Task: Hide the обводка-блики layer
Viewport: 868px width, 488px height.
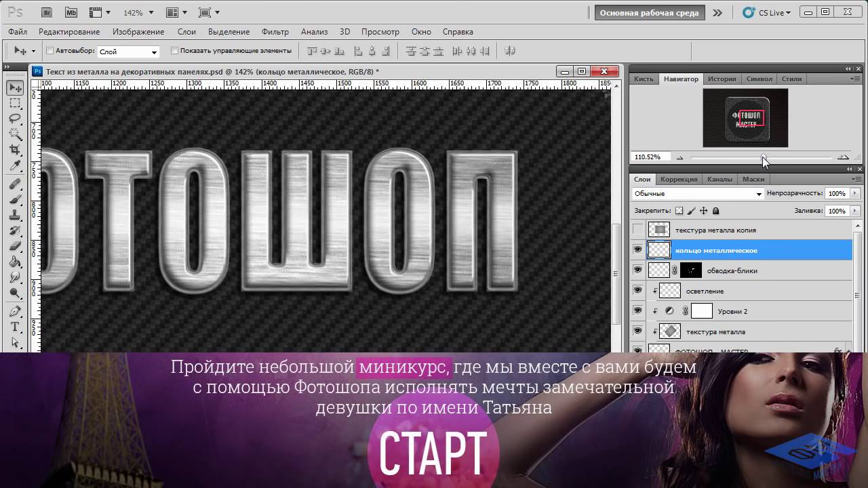Action: click(x=637, y=270)
